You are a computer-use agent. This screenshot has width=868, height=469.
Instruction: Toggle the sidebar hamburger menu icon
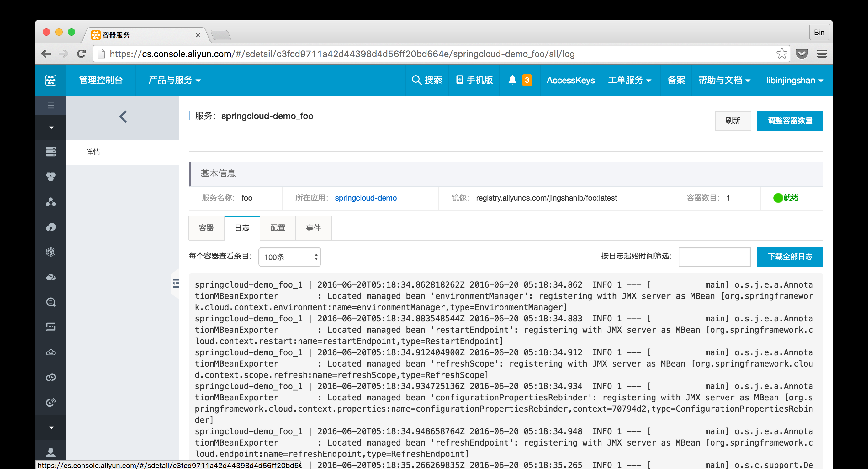point(50,105)
